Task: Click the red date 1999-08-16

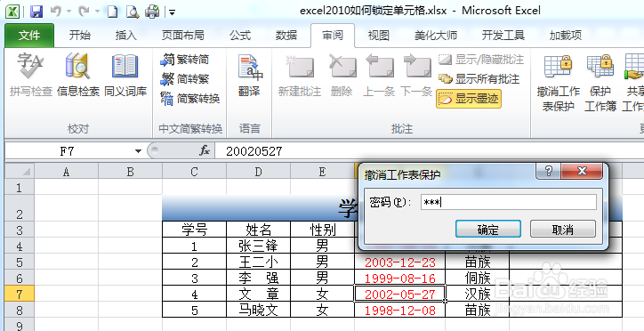Action: [400, 278]
